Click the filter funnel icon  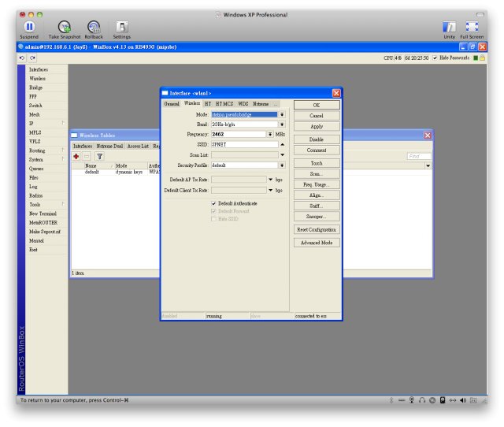pyautogui.click(x=100, y=156)
